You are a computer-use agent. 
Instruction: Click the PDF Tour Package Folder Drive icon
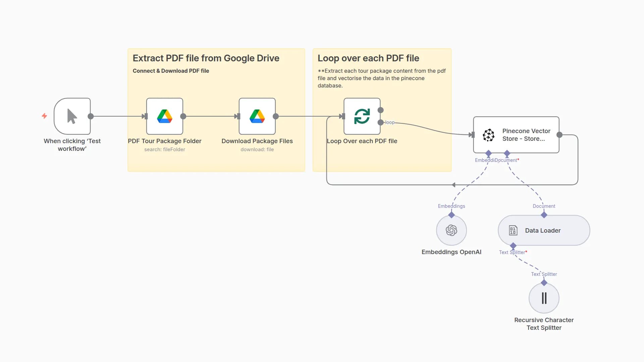pyautogui.click(x=165, y=116)
